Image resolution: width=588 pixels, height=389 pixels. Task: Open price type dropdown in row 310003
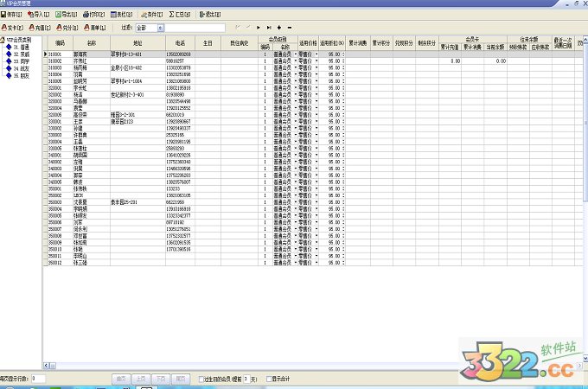(x=316, y=67)
